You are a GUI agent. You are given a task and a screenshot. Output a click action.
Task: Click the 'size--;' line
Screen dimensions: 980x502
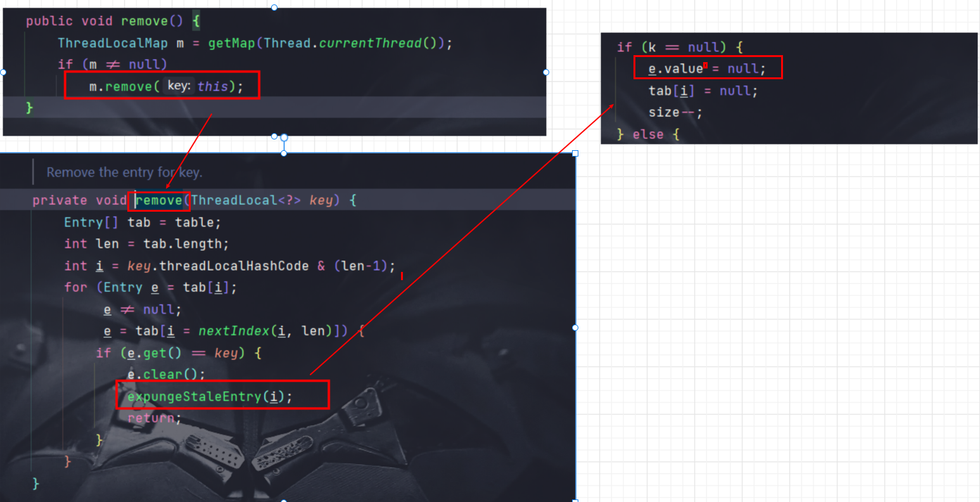[x=675, y=113]
